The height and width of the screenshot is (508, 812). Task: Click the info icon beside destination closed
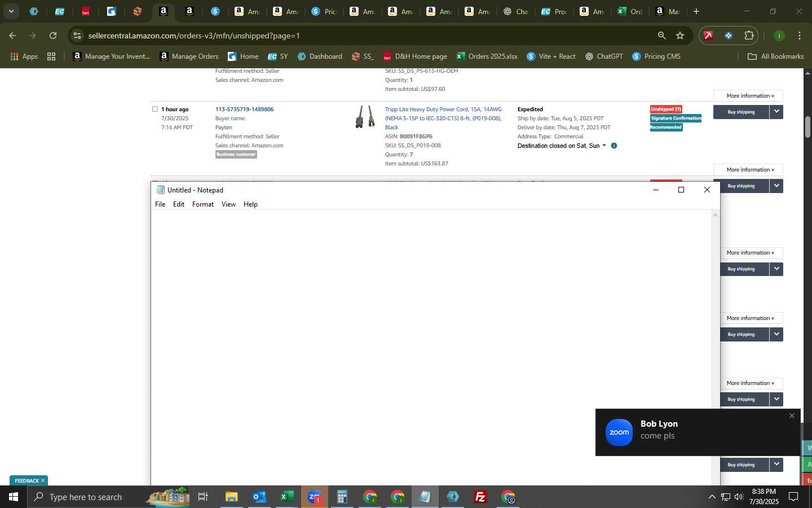(614, 146)
